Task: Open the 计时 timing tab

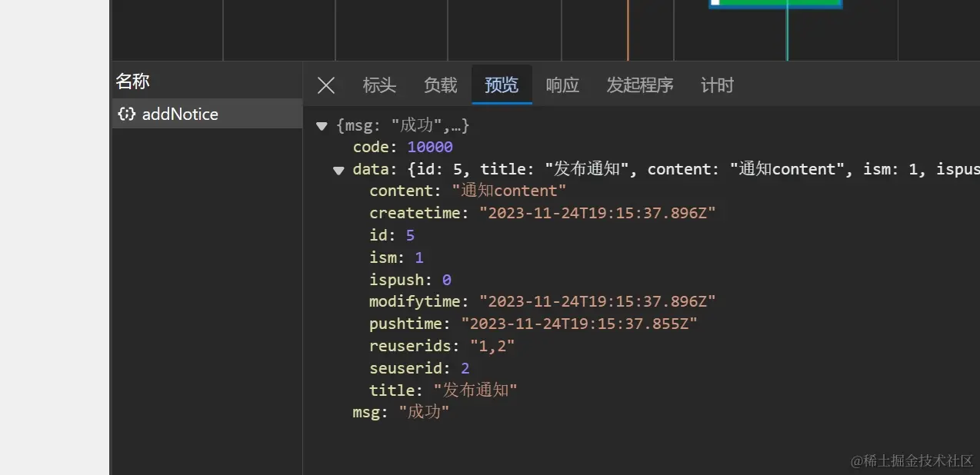Action: click(x=717, y=85)
